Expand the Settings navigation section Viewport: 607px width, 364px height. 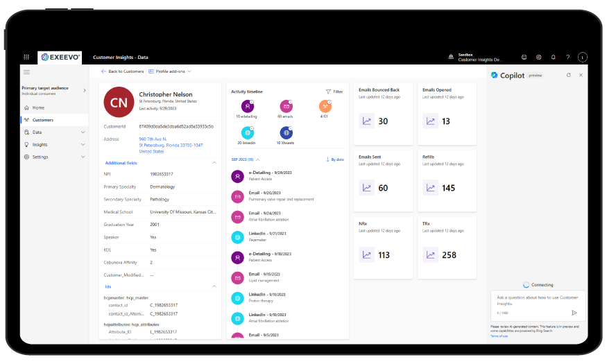[83, 157]
